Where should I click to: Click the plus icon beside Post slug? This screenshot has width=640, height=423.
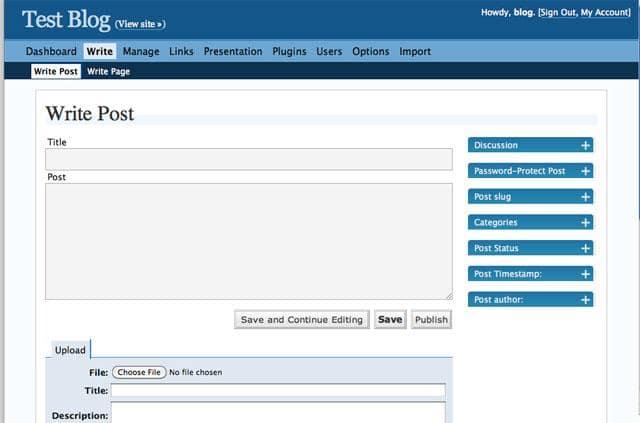[585, 197]
